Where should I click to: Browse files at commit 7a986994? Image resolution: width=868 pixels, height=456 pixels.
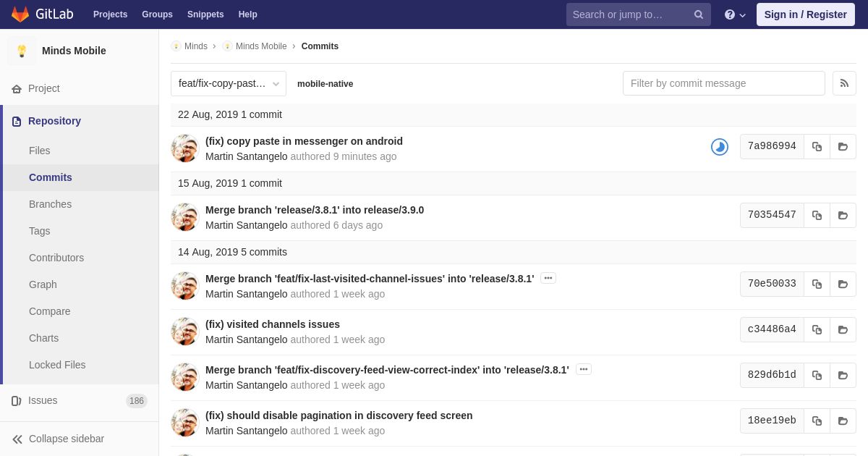point(843,146)
